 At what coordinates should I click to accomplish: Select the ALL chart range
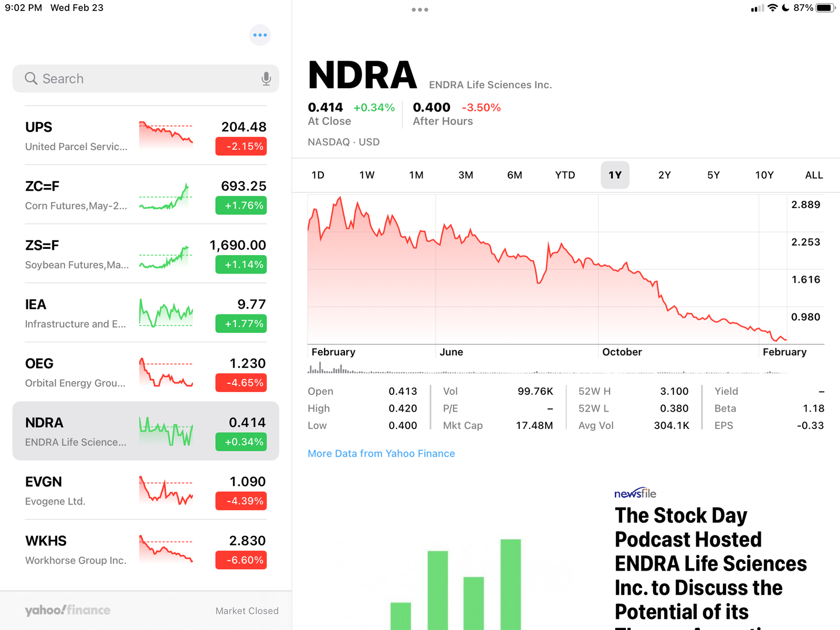[814, 175]
